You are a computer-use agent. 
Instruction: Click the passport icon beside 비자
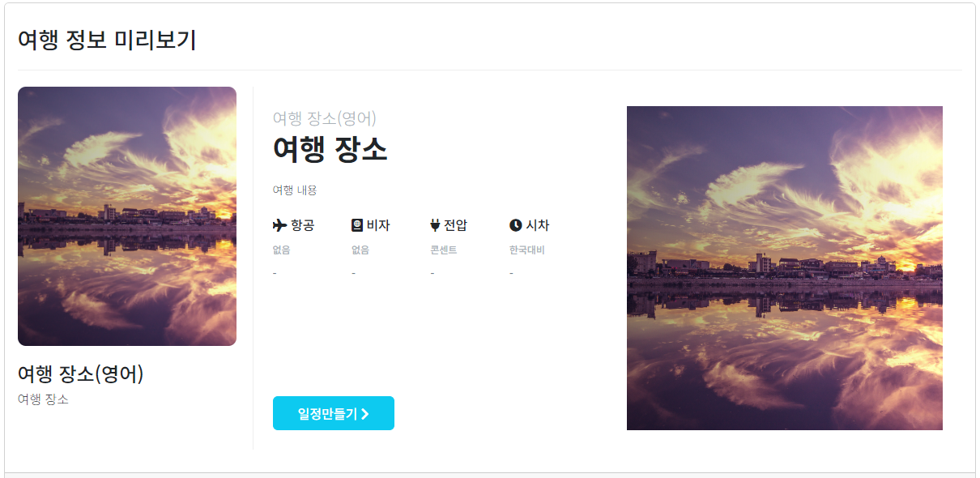point(357,225)
